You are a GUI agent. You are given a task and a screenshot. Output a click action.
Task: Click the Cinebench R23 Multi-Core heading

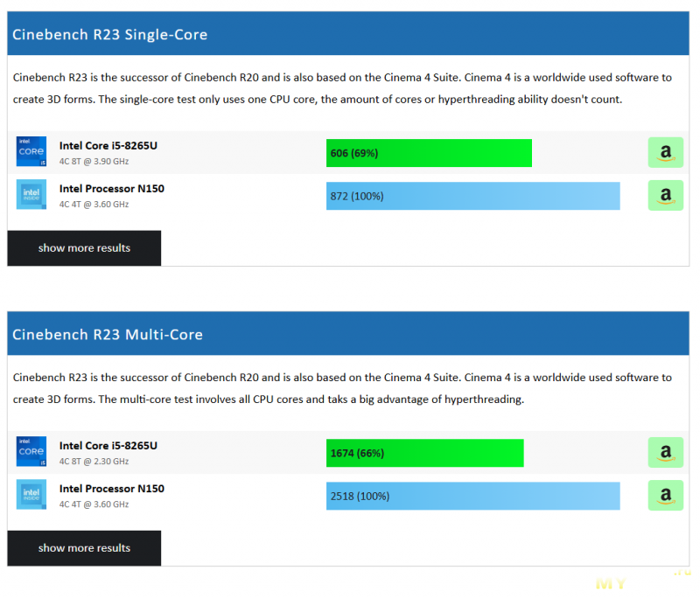point(108,335)
